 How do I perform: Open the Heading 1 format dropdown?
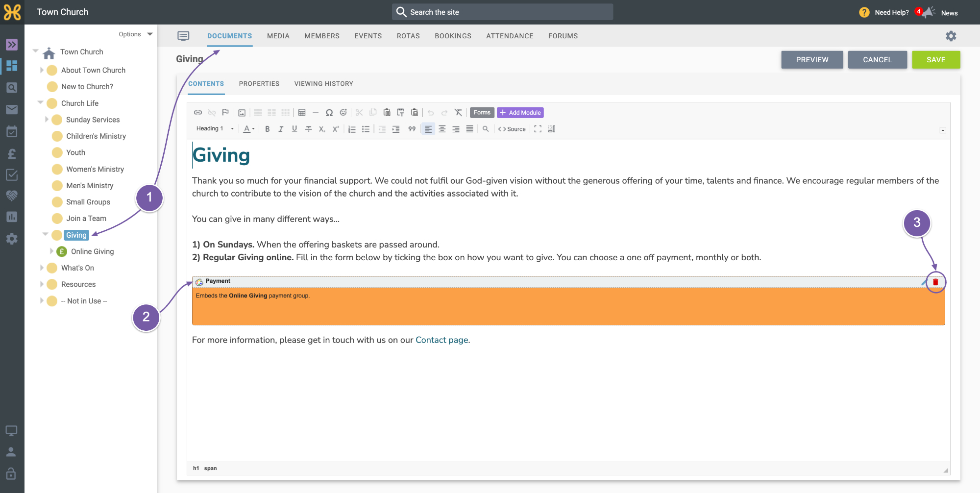coord(215,129)
